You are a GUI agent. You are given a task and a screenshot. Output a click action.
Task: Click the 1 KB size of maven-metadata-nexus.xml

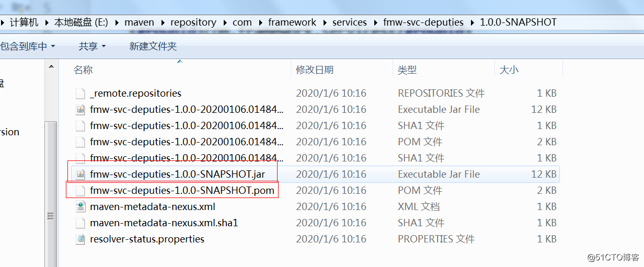[547, 207]
